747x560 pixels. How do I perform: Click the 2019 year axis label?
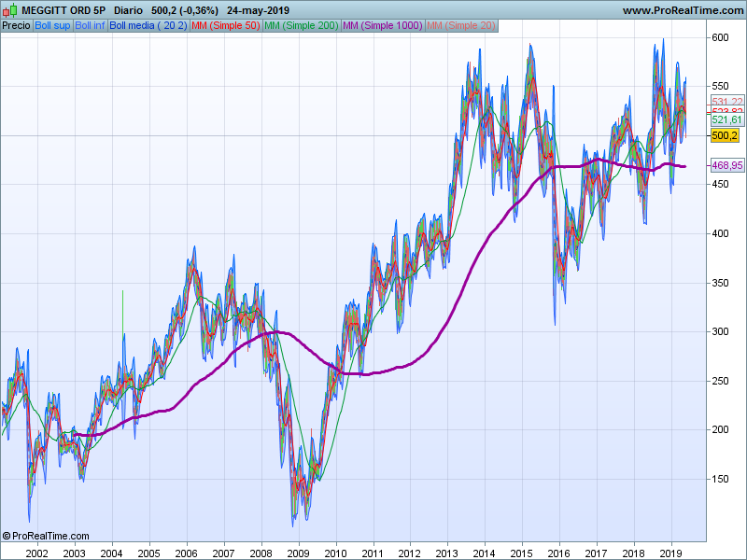coord(670,553)
